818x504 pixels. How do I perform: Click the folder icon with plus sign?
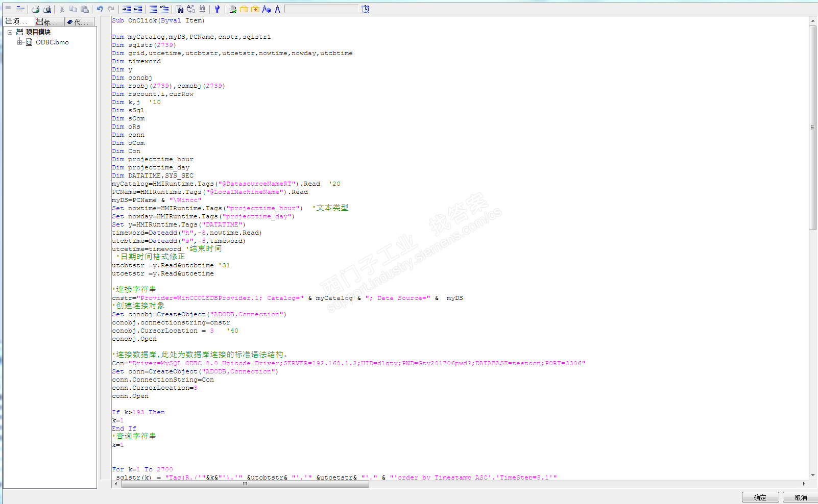click(255, 9)
